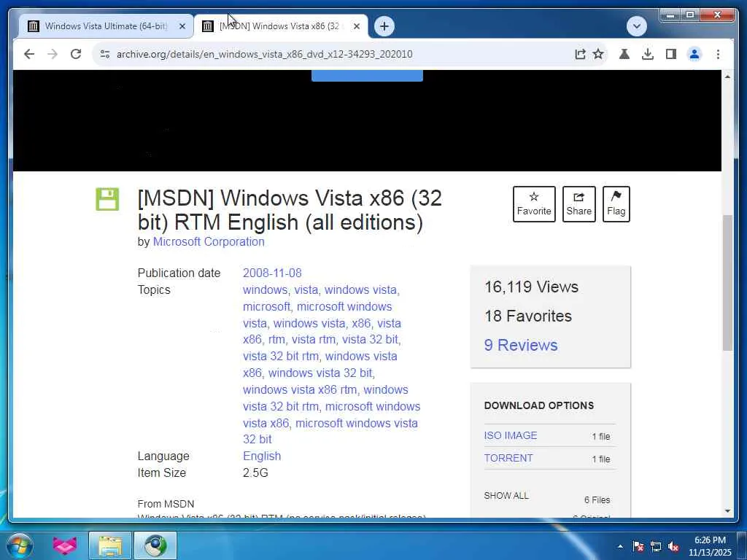Open the 'vista rtm' topic link
This screenshot has width=747, height=560.
(x=314, y=340)
